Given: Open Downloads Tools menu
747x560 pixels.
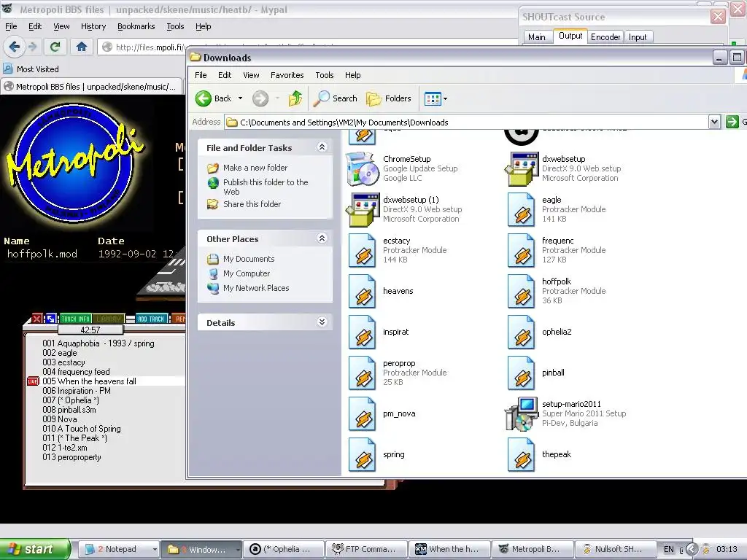Looking at the screenshot, I should (x=324, y=75).
